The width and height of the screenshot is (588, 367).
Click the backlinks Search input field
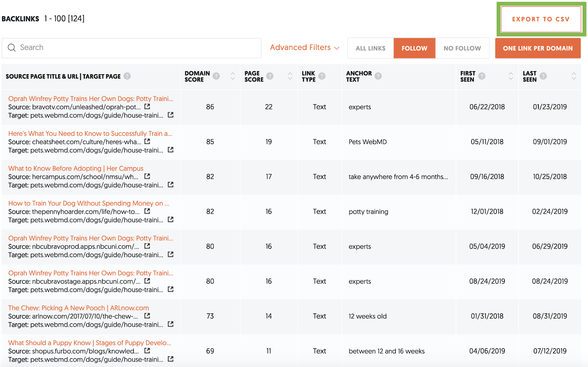pos(132,48)
